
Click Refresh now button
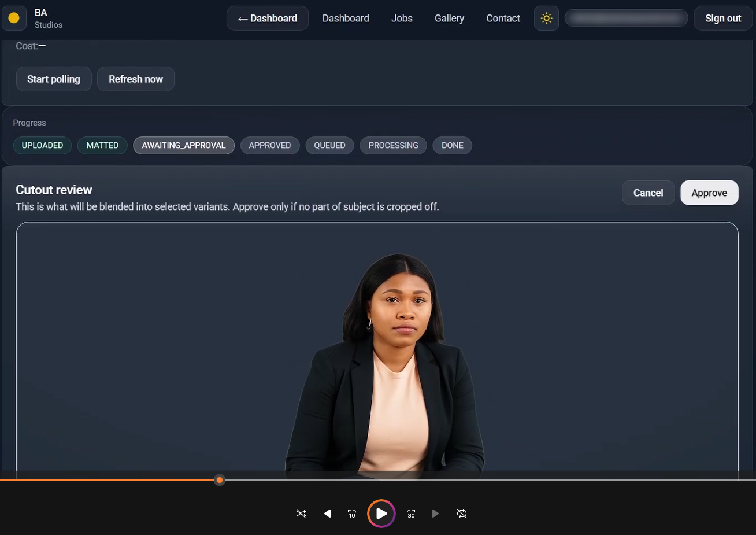coord(136,79)
